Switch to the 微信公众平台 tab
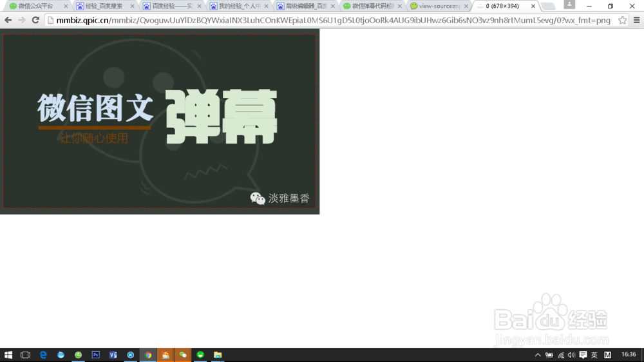 tap(35, 6)
